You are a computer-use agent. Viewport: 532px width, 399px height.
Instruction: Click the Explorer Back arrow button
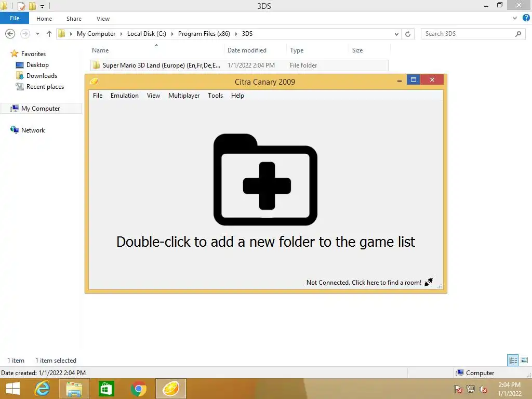10,34
